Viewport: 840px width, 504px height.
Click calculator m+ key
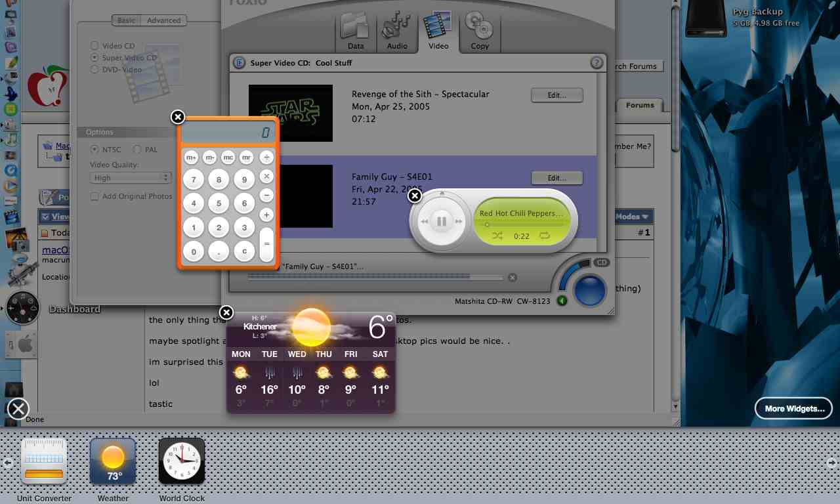(191, 157)
